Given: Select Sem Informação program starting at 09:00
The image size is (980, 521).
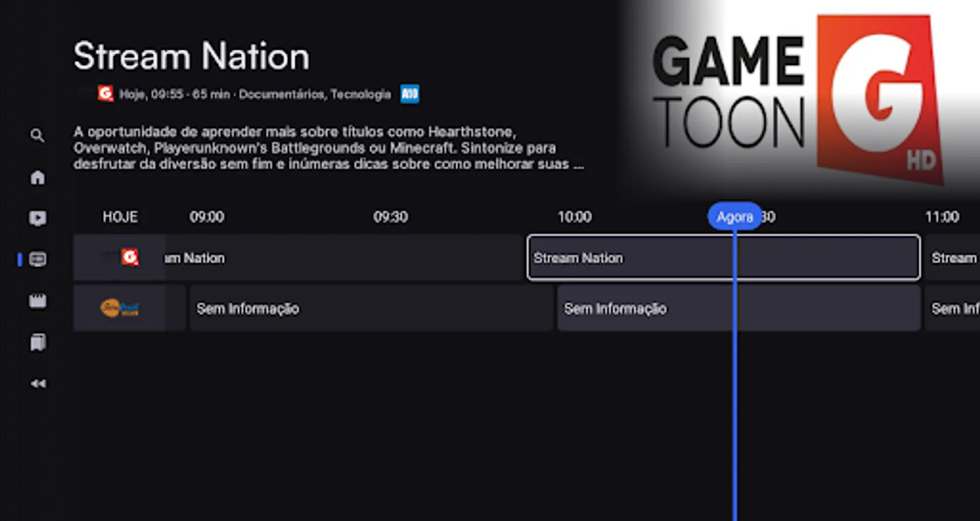Looking at the screenshot, I should (x=371, y=308).
